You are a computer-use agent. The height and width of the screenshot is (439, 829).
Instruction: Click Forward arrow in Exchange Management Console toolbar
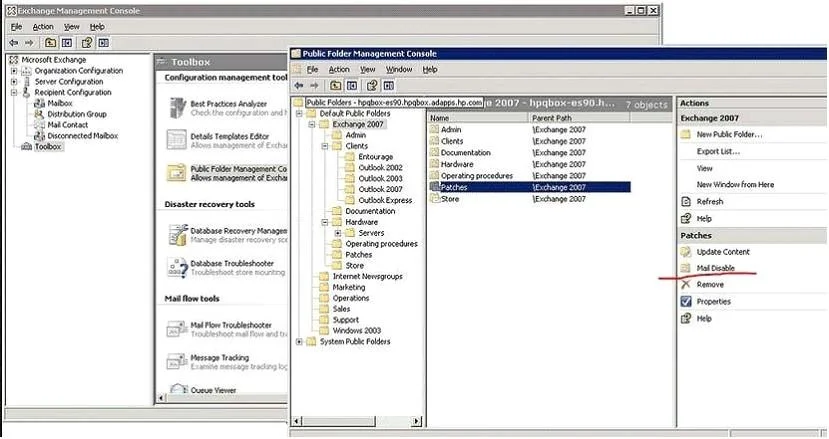pos(29,43)
